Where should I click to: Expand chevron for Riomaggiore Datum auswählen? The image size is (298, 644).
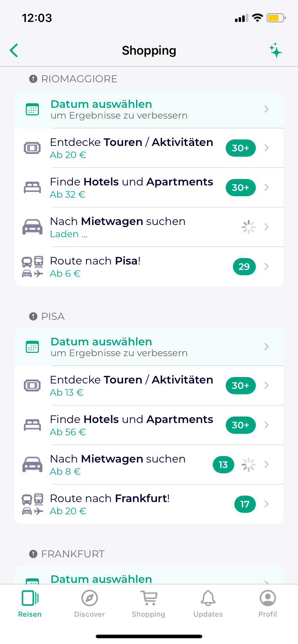[266, 109]
